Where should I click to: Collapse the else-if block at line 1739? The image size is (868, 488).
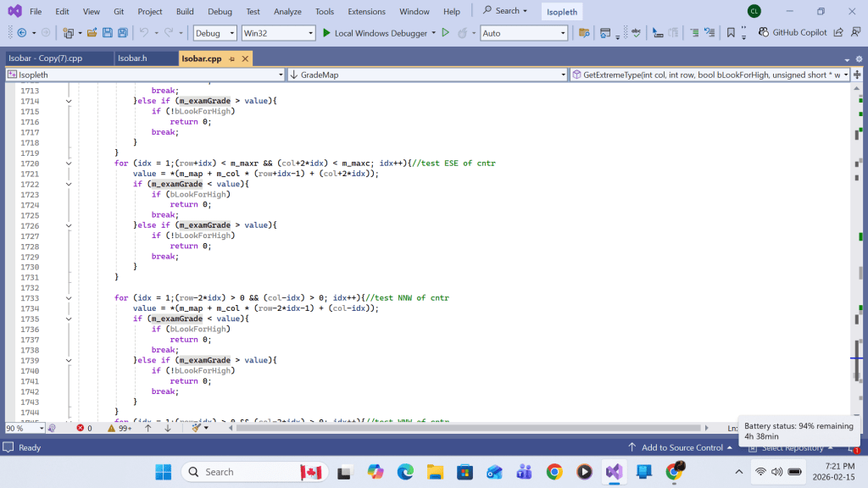coord(69,360)
